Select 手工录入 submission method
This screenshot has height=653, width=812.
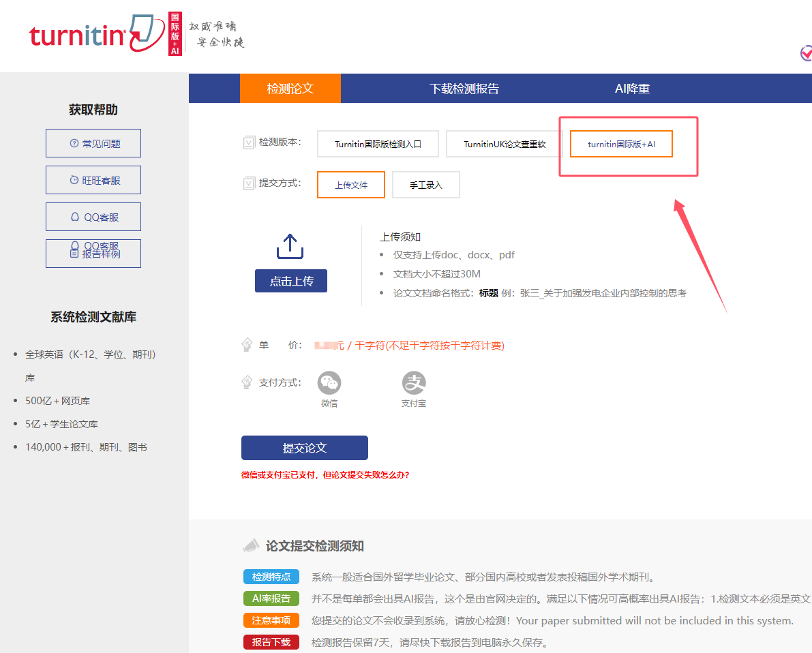(x=425, y=185)
